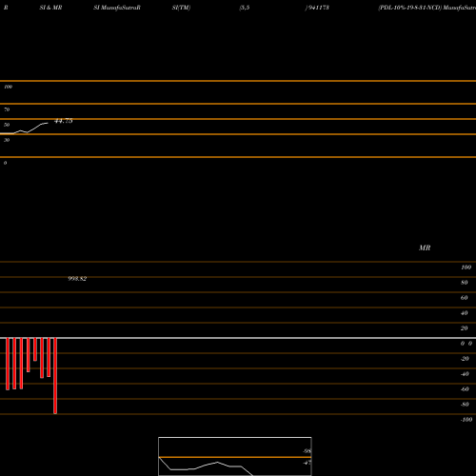
Task: Click the -98 label in mini chart
Action: pyautogui.click(x=307, y=451)
